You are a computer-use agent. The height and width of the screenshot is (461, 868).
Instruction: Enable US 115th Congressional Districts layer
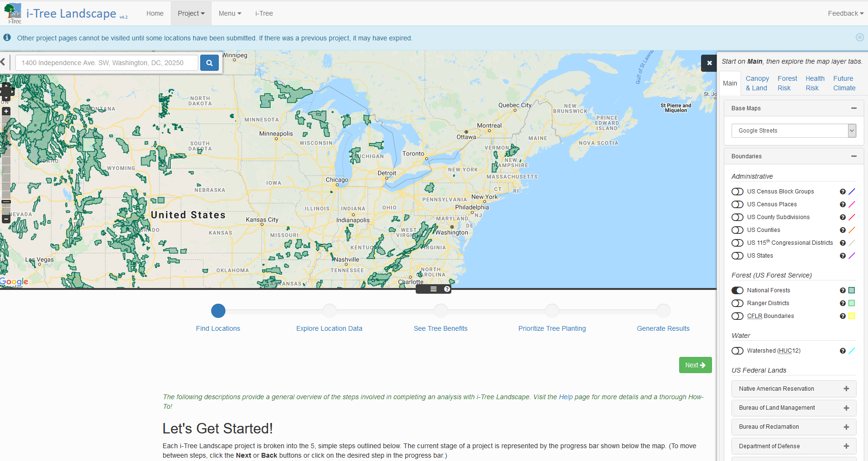737,243
